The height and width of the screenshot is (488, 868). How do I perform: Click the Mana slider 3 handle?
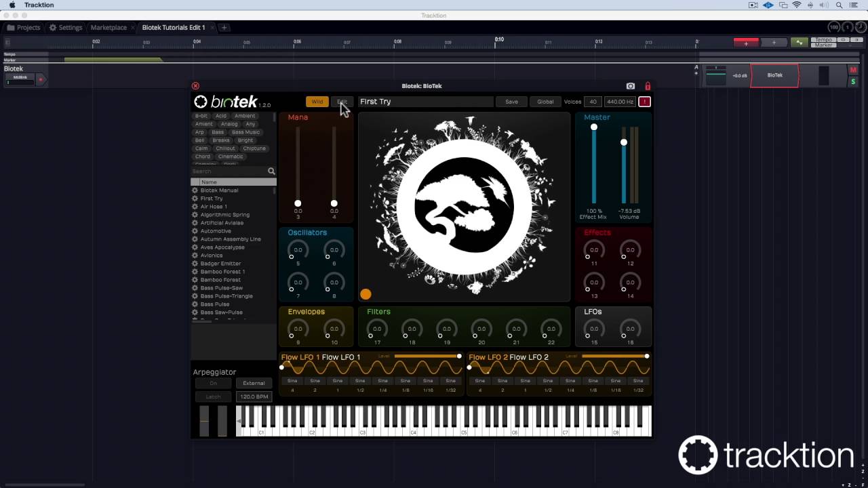[298, 203]
